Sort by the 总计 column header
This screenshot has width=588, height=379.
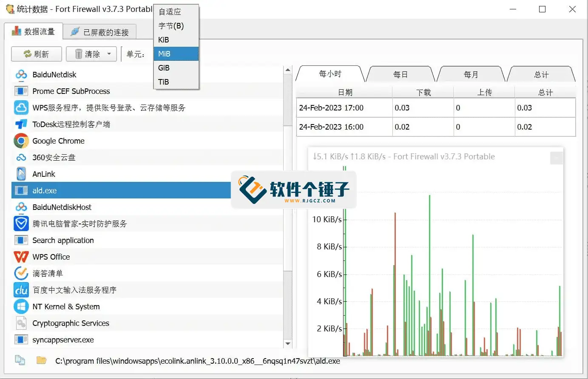545,92
